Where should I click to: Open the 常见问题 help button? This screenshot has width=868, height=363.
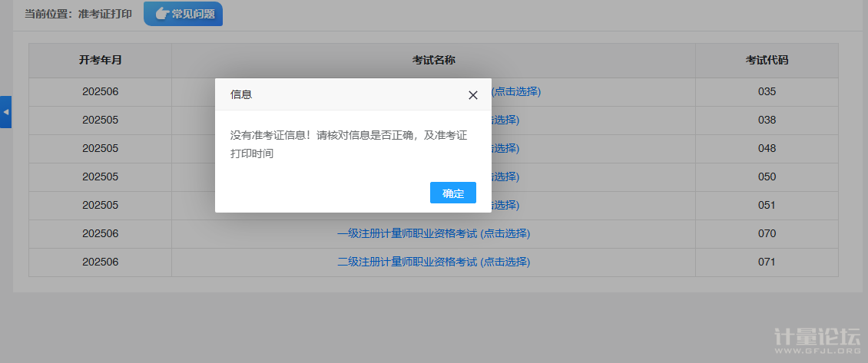pyautogui.click(x=184, y=14)
